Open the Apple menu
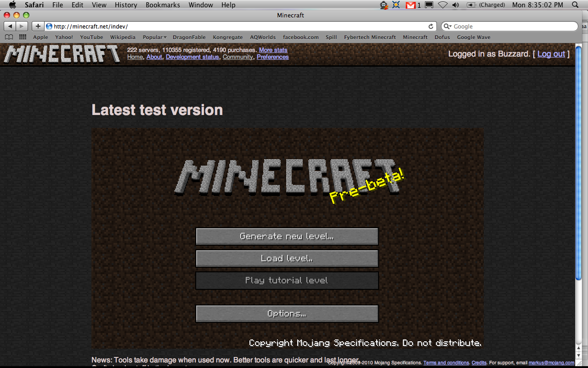This screenshot has height=368, width=588. [12, 5]
